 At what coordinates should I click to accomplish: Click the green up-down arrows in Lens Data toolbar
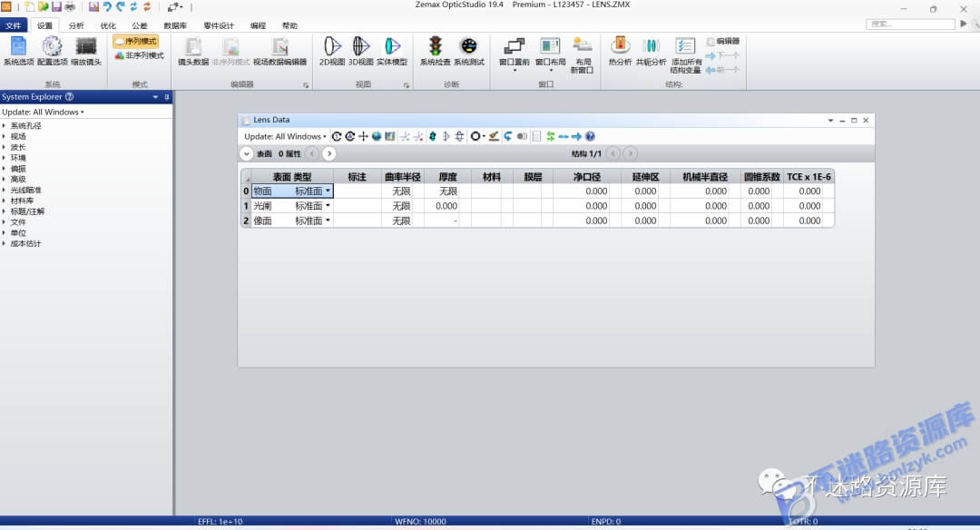tap(551, 136)
